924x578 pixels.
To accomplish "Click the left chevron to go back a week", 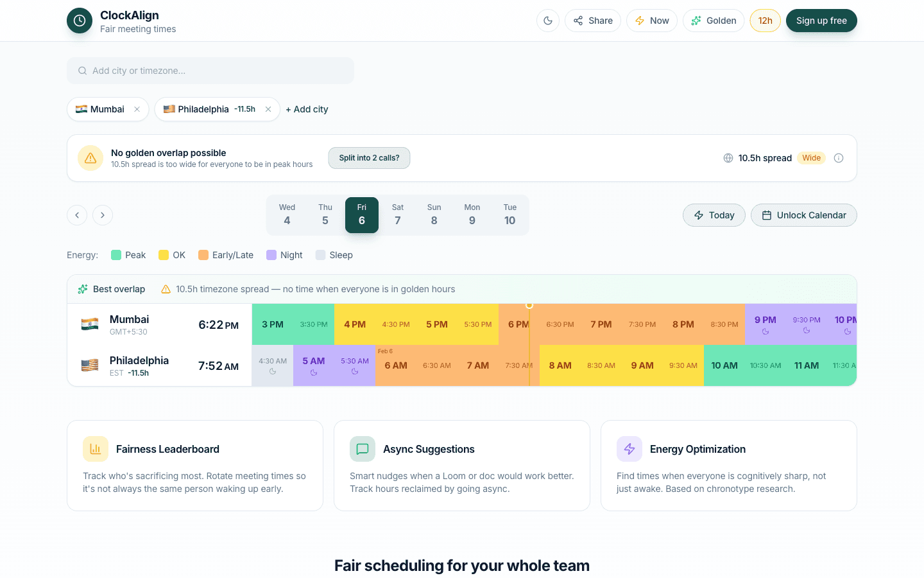I will coord(77,215).
